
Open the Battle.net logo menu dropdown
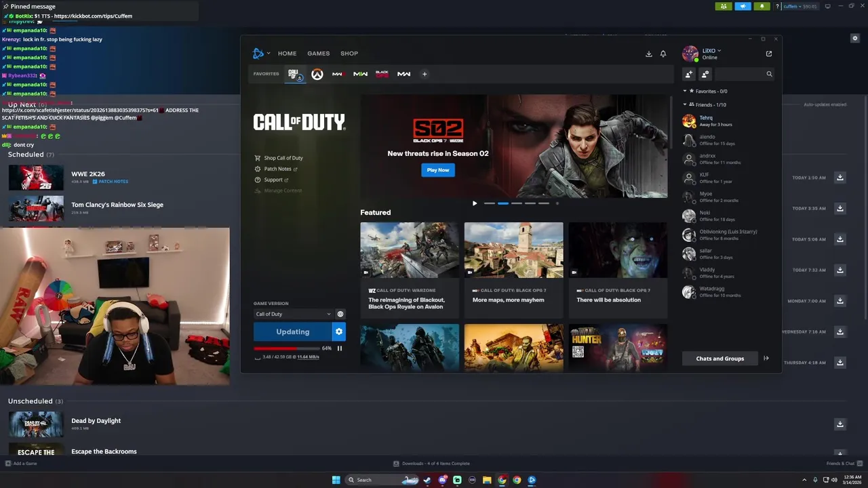point(261,54)
